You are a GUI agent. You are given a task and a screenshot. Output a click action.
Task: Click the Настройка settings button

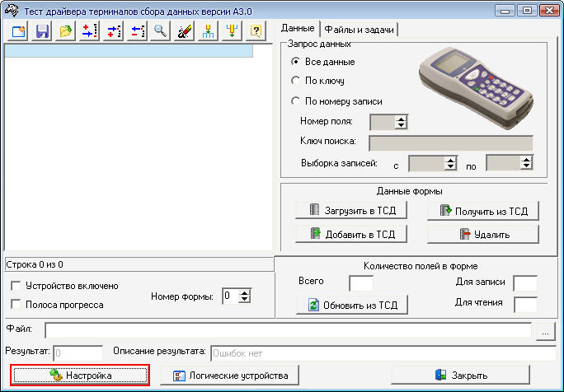tap(80, 376)
